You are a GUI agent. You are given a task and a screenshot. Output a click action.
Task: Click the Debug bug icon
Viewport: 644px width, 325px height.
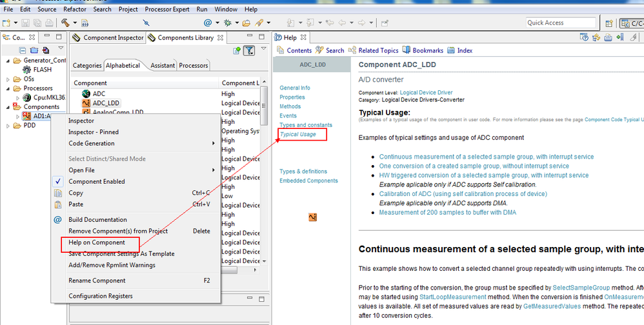(228, 23)
